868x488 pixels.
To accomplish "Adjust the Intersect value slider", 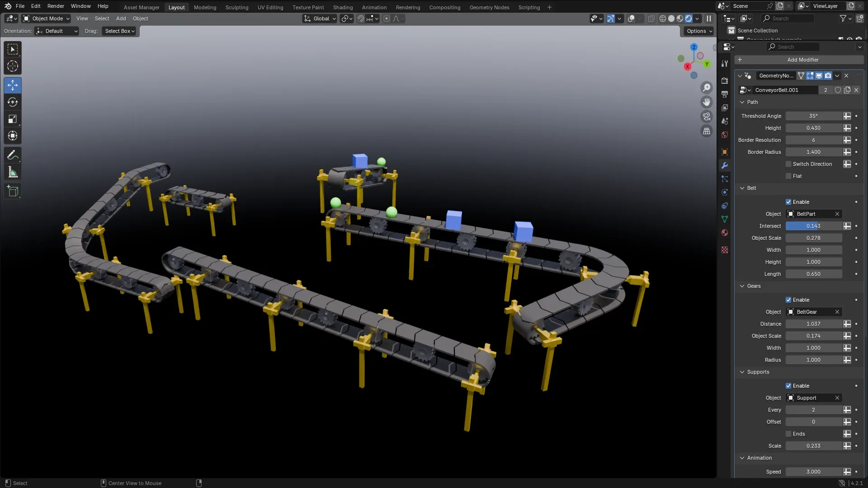I will click(814, 226).
